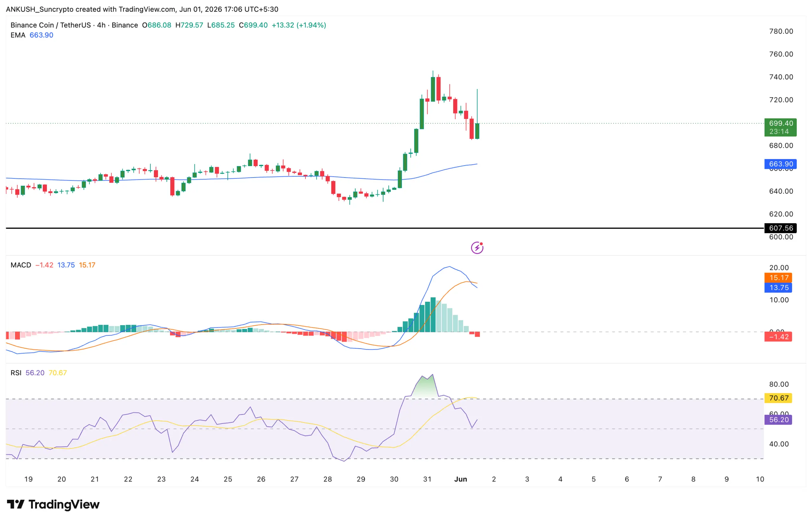Screen dimensions: 812x522
Task: Click the RSI legend value 70.67
Action: point(58,373)
